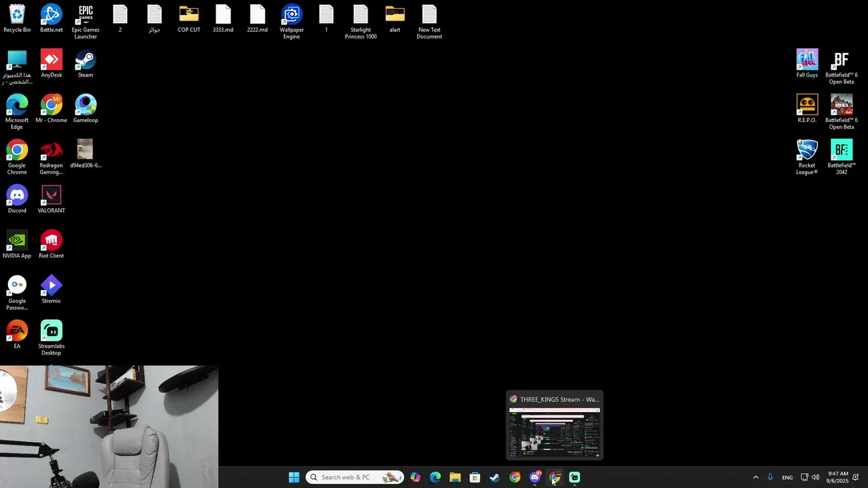This screenshot has width=868, height=488.
Task: Open Microsoft Store from the taskbar
Action: [475, 477]
